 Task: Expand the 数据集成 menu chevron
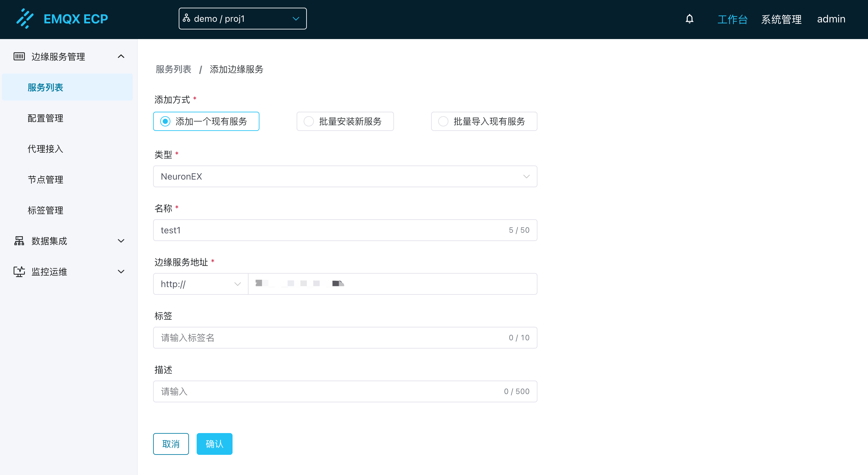coord(121,241)
